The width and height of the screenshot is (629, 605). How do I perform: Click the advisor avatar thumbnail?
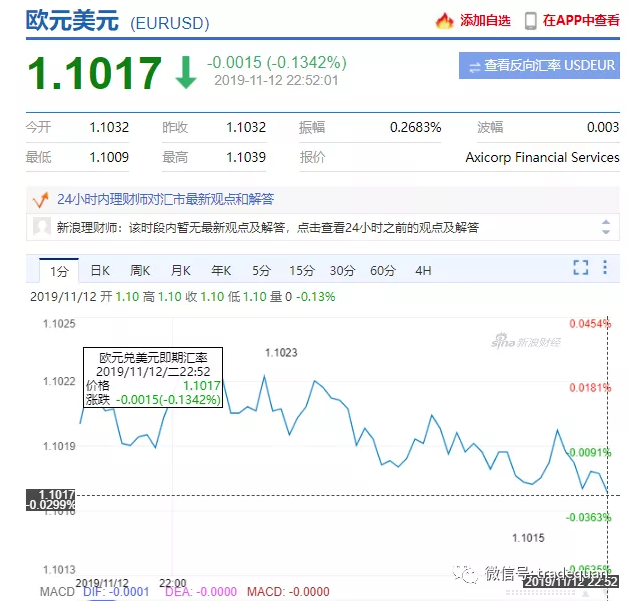point(42,227)
